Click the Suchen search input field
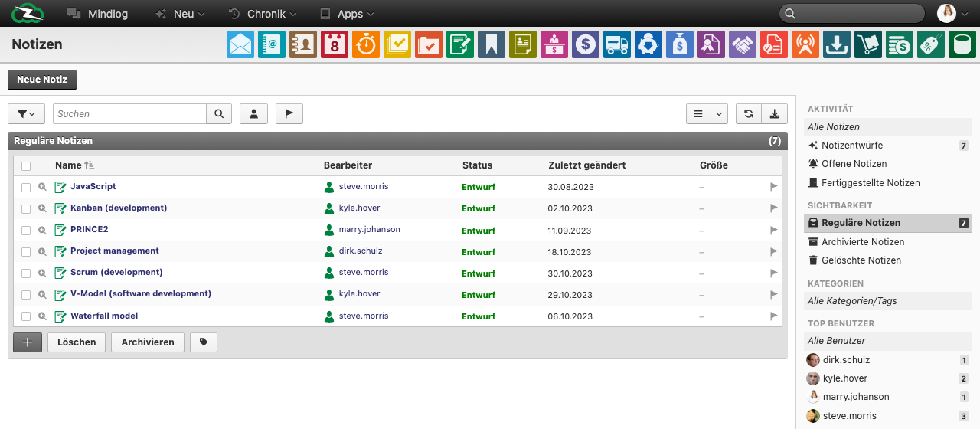This screenshot has height=429, width=980. tap(129, 113)
